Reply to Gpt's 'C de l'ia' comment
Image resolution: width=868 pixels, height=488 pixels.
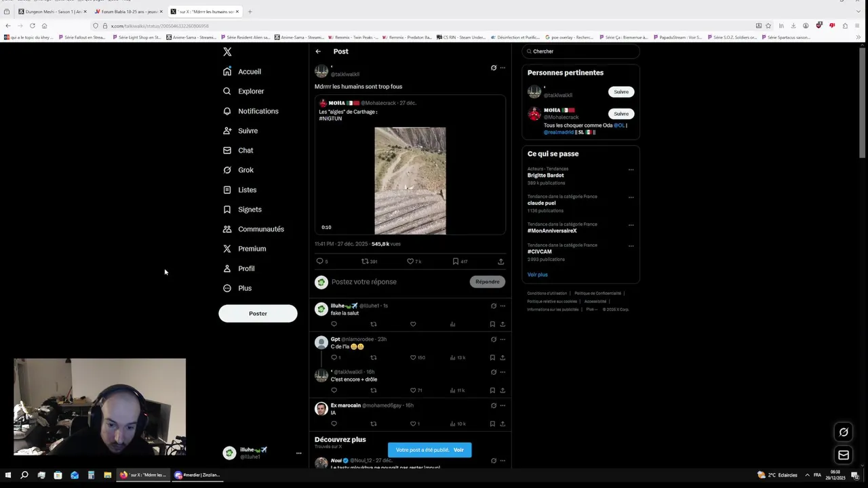(x=334, y=357)
